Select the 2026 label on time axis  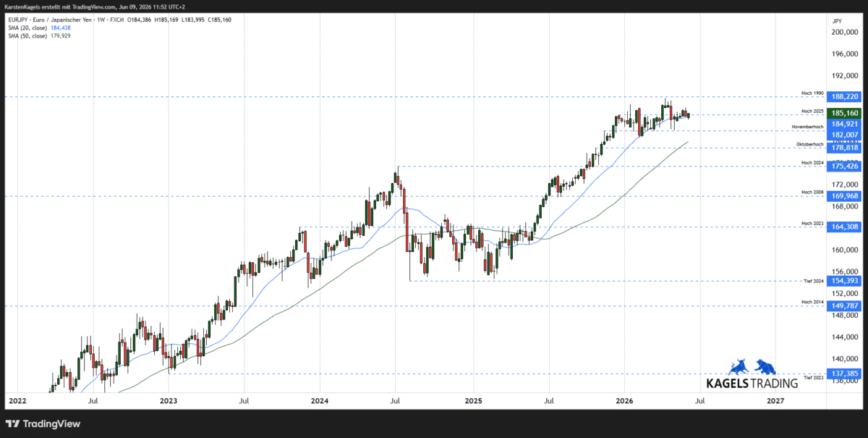[624, 400]
